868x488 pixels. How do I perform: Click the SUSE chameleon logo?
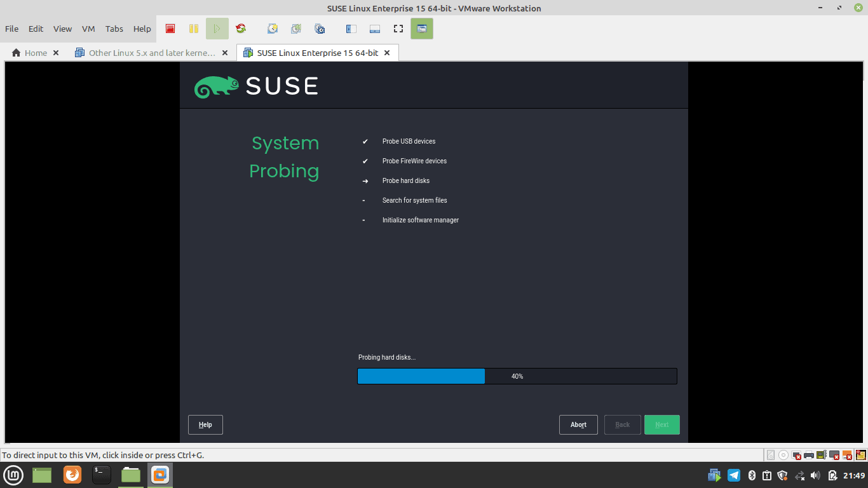[x=216, y=87]
